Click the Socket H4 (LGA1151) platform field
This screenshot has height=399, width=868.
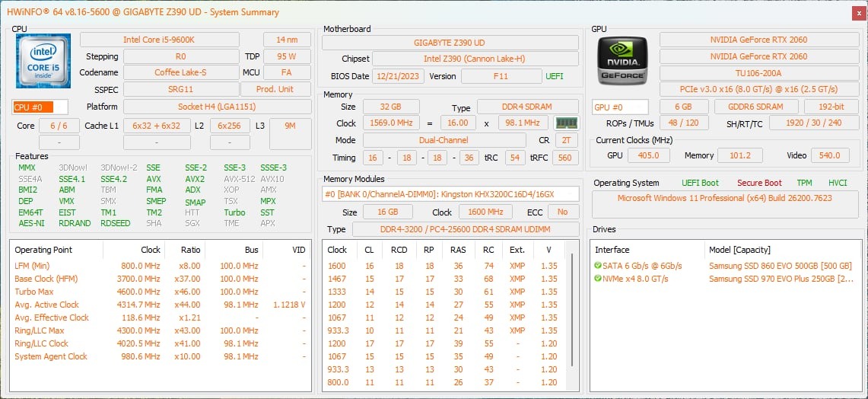click(217, 107)
